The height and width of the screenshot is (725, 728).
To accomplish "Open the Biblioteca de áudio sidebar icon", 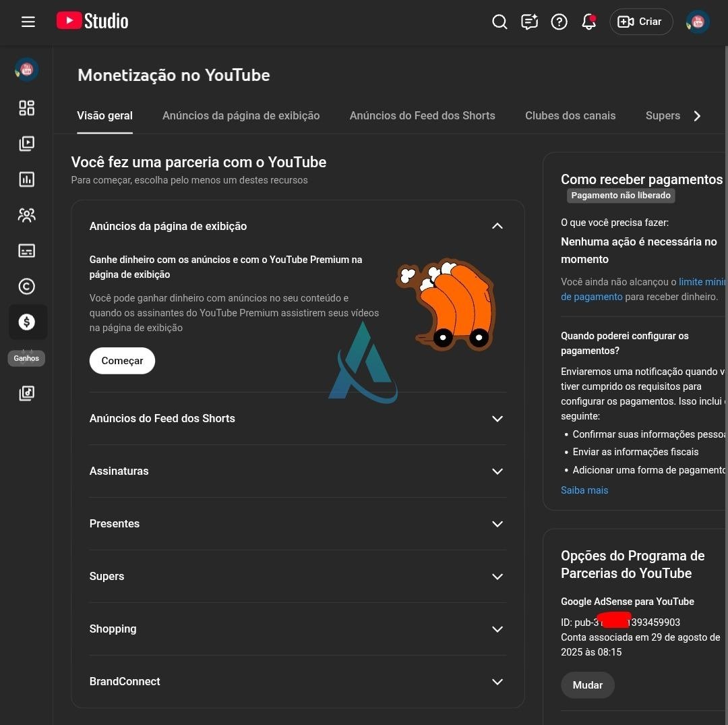I will click(x=27, y=393).
